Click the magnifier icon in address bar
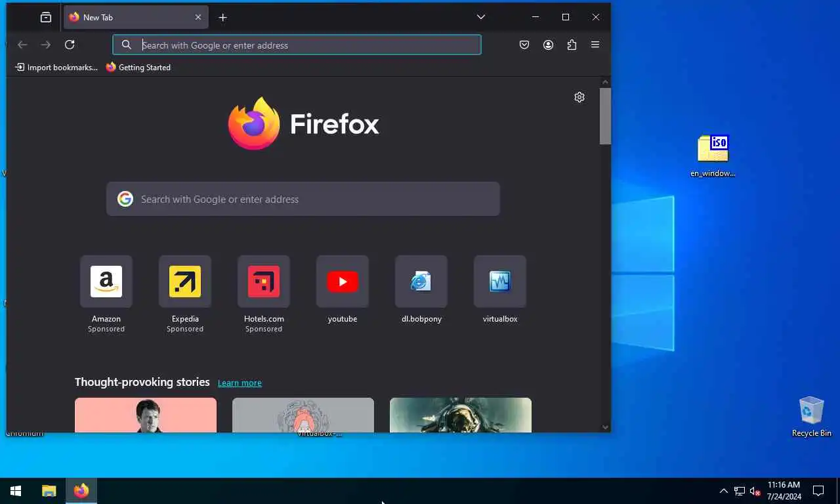Viewport: 840px width, 504px height. [127, 45]
